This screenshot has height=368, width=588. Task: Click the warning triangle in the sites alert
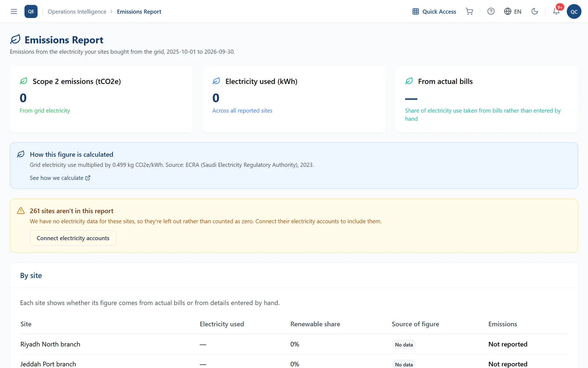pyautogui.click(x=21, y=211)
